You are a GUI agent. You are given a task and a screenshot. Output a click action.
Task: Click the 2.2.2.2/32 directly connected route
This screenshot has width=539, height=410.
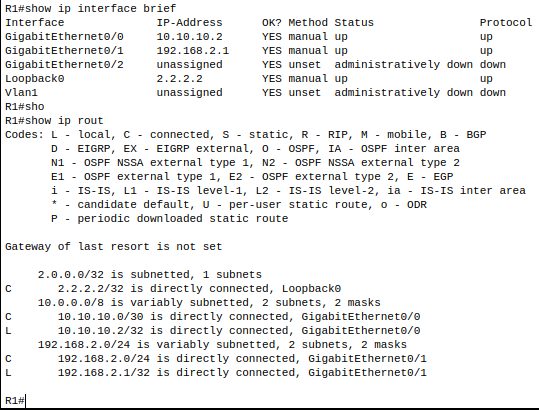[x=173, y=289]
